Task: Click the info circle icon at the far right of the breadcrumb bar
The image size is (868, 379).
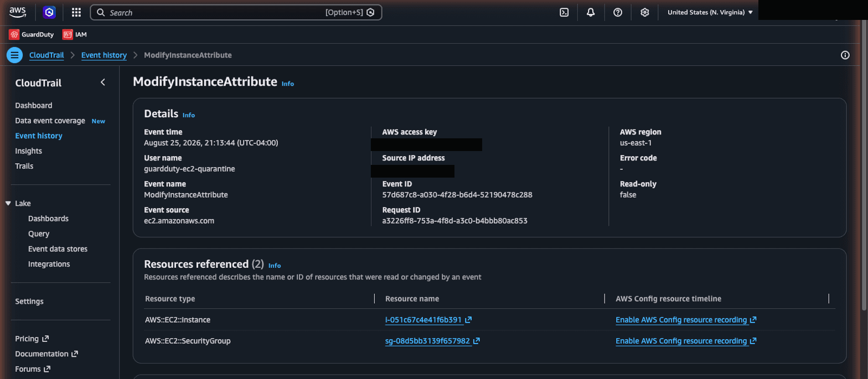Action: point(845,55)
